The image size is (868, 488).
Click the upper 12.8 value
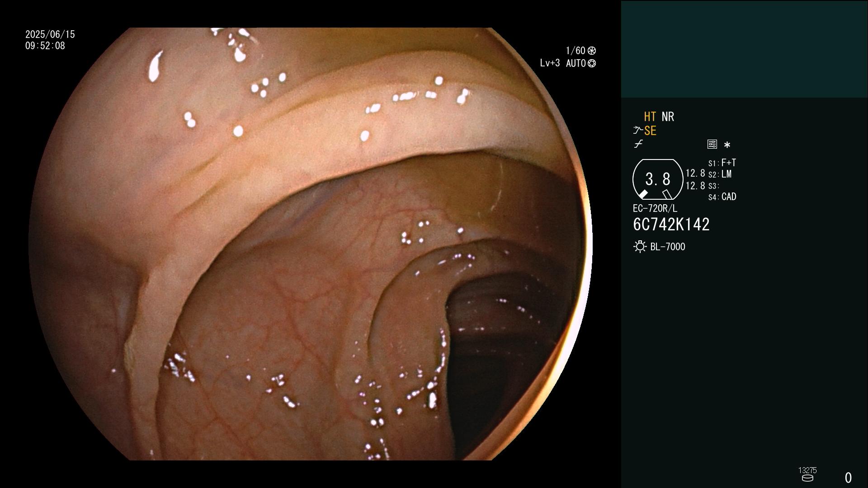[x=695, y=173]
